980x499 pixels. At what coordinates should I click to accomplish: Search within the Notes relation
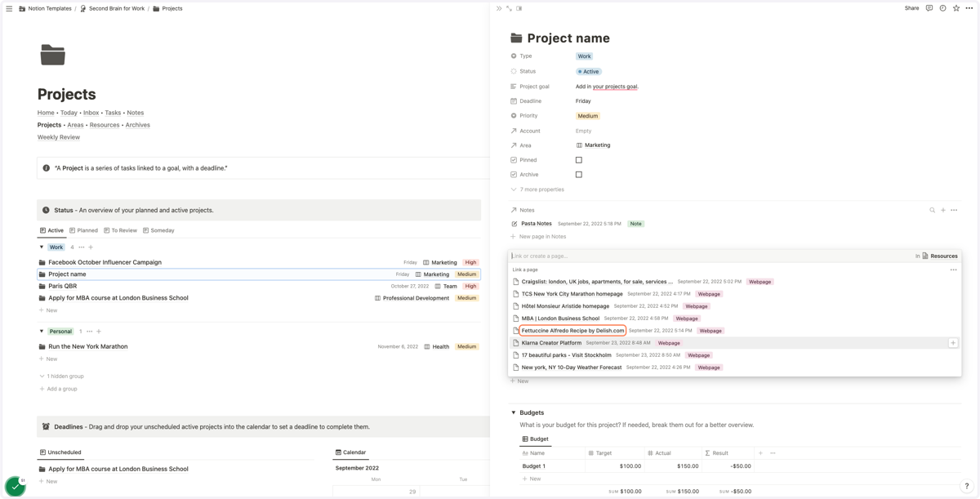click(932, 210)
